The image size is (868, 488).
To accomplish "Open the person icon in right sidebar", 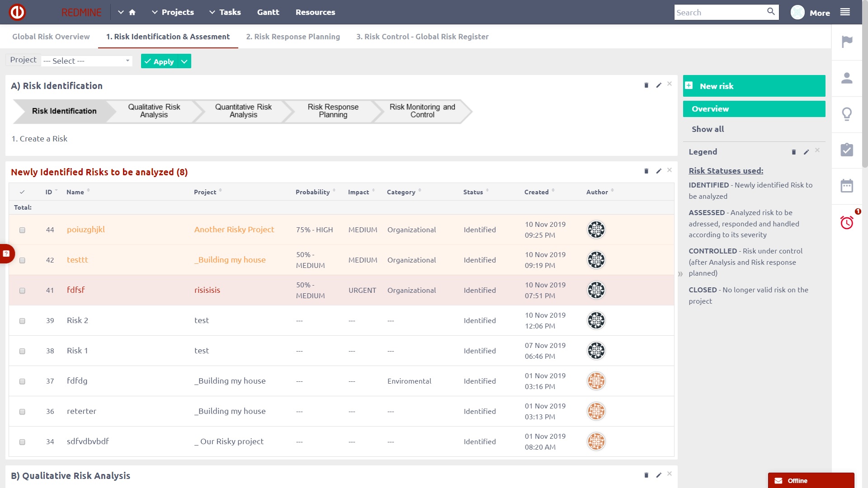I will [x=847, y=78].
